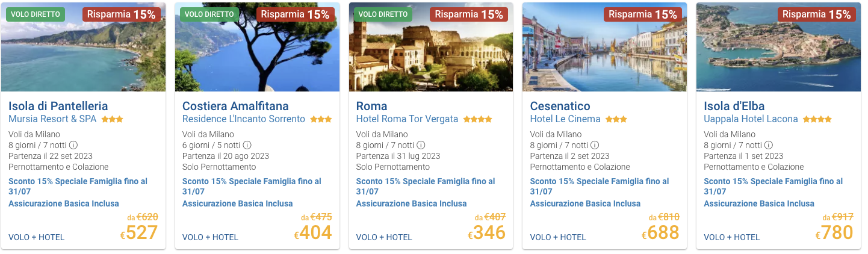Click the Cesenatico Sconto 15% Speciale Famiglia text
This screenshot has width=868, height=254.
[x=600, y=186]
